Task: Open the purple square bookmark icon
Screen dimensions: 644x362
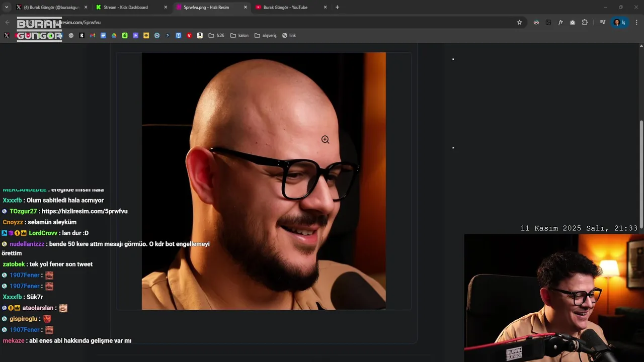Action: (x=135, y=35)
